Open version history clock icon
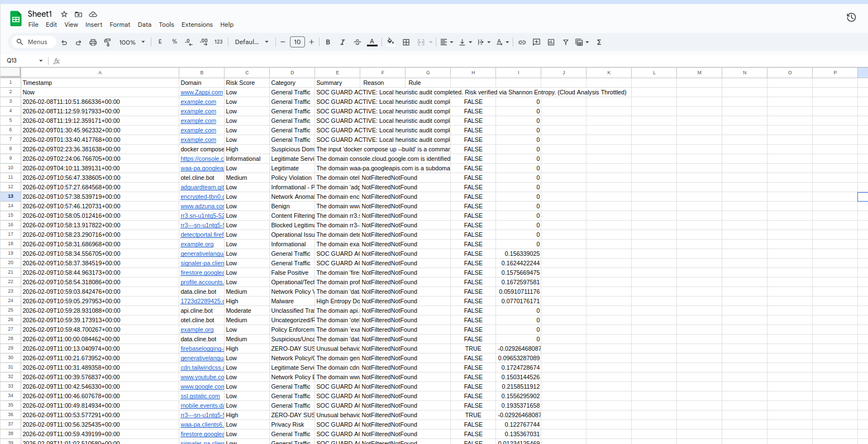 (x=851, y=17)
